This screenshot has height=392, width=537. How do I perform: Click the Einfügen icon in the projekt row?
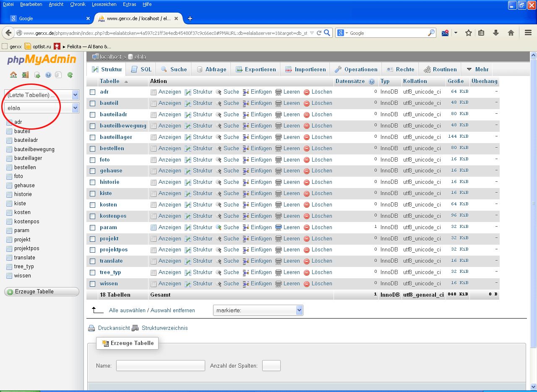[246, 239]
